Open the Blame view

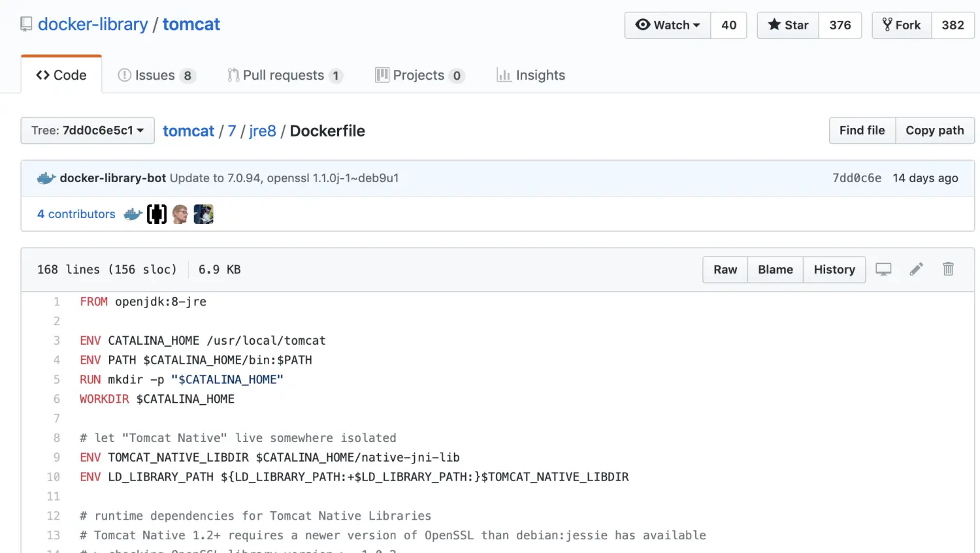[776, 270]
